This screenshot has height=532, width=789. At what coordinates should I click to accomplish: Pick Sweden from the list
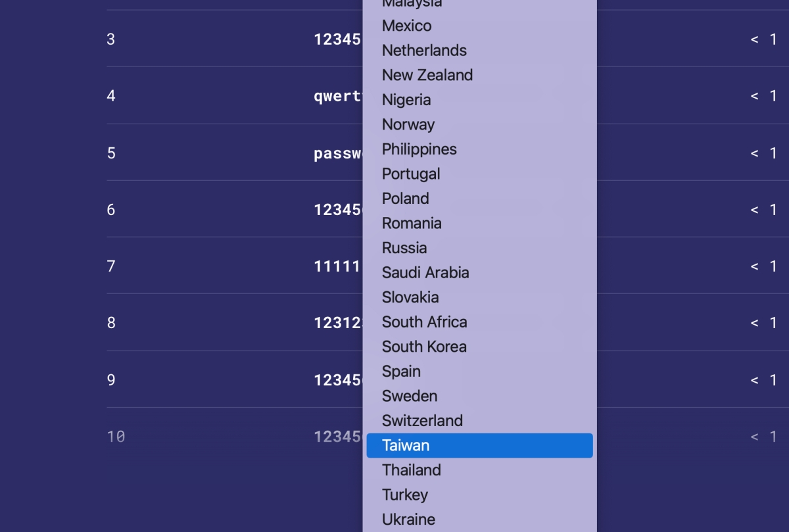point(410,396)
